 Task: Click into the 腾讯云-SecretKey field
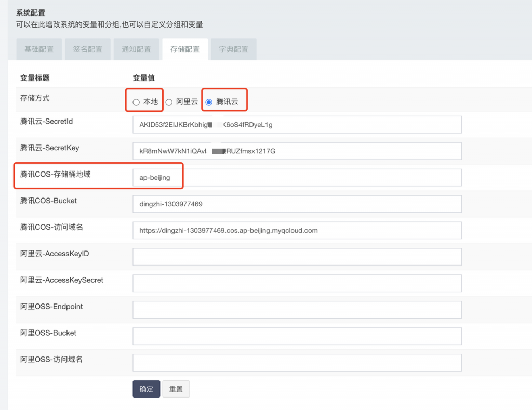click(297, 151)
